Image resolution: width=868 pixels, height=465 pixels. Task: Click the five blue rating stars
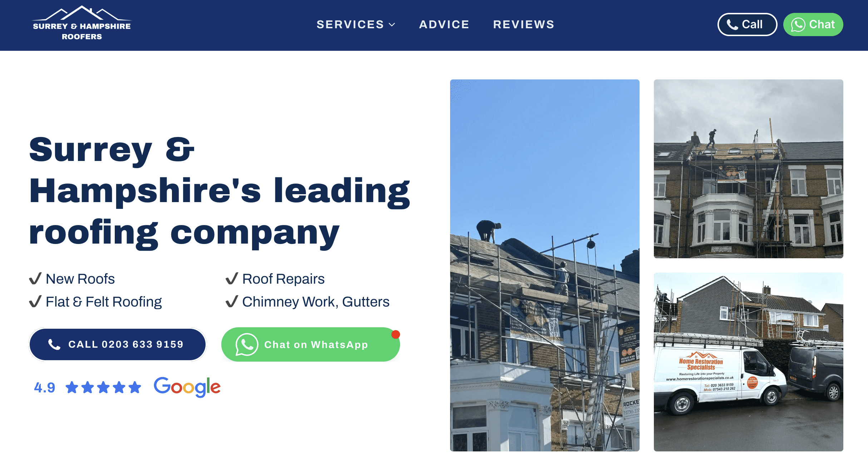click(103, 387)
